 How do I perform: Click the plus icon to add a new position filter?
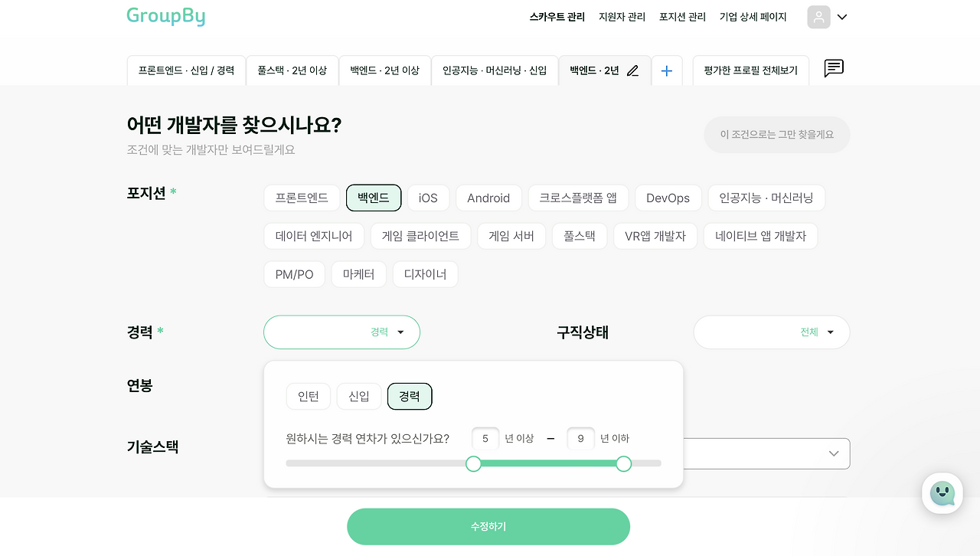[667, 70]
